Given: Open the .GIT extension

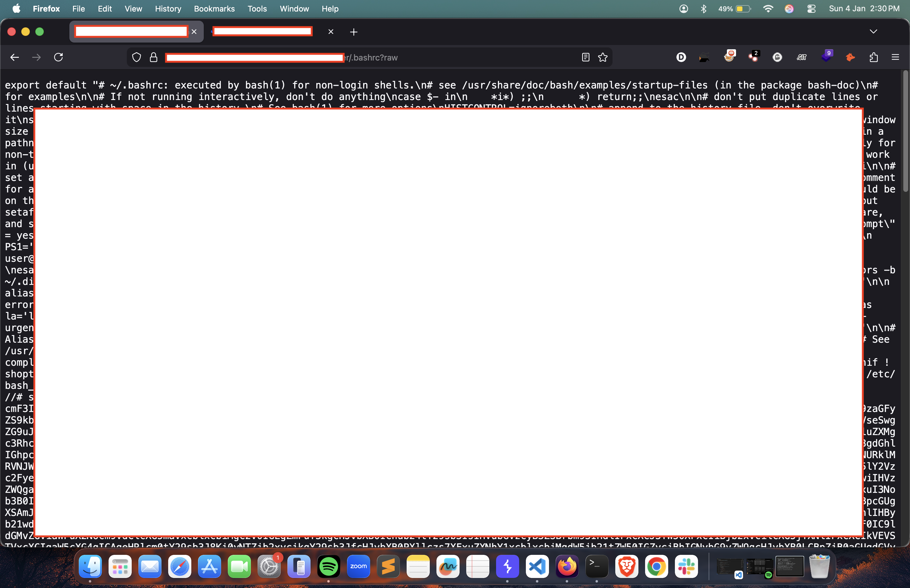Looking at the screenshot, I should click(801, 57).
